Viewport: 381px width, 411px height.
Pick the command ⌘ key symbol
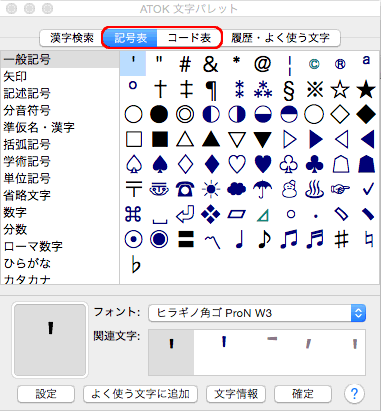133,214
